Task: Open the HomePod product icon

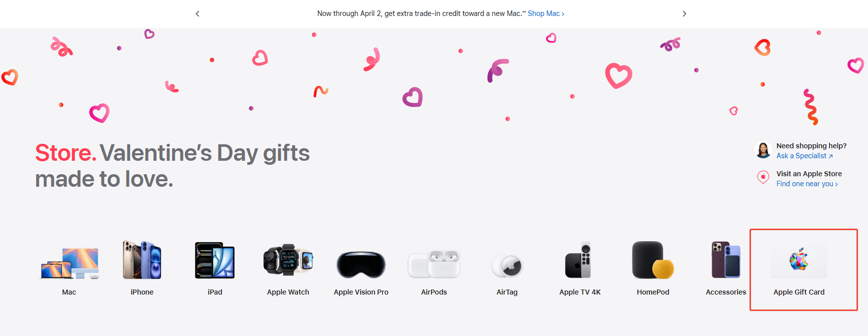Action: (x=653, y=260)
